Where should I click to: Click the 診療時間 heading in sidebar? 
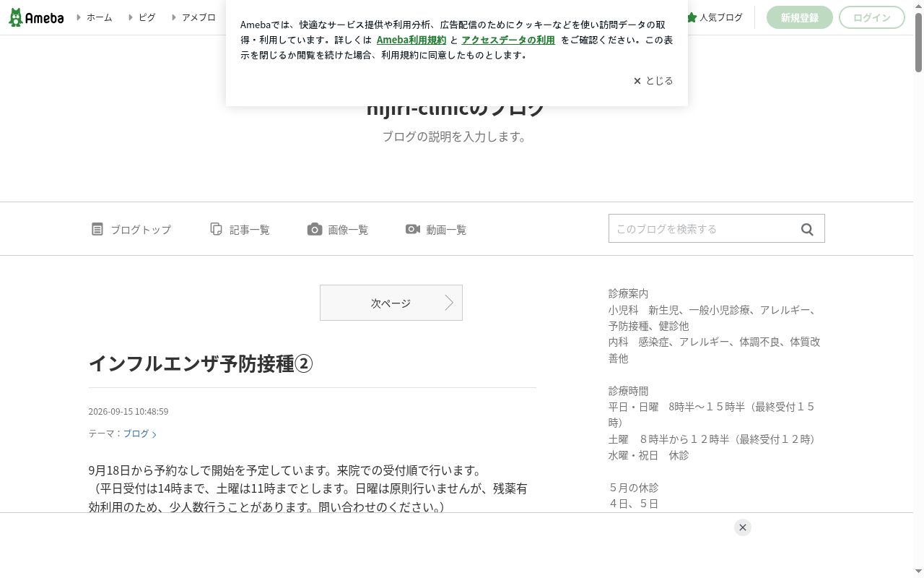628,390
